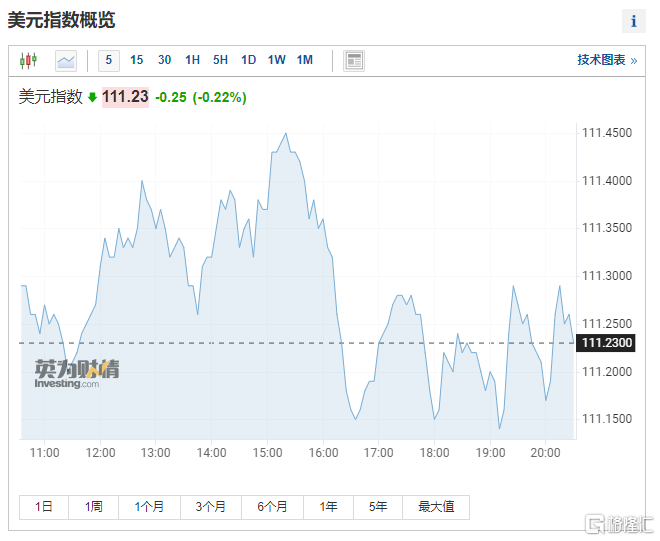Viewport: 660px width, 541px height.
Task: Click the 111.1500 axis label
Action: [x=607, y=419]
